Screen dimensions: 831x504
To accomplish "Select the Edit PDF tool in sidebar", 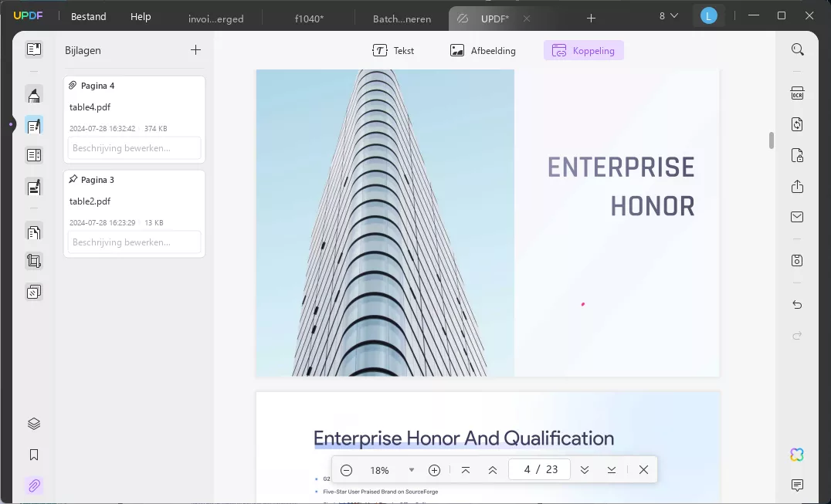I will (x=34, y=126).
